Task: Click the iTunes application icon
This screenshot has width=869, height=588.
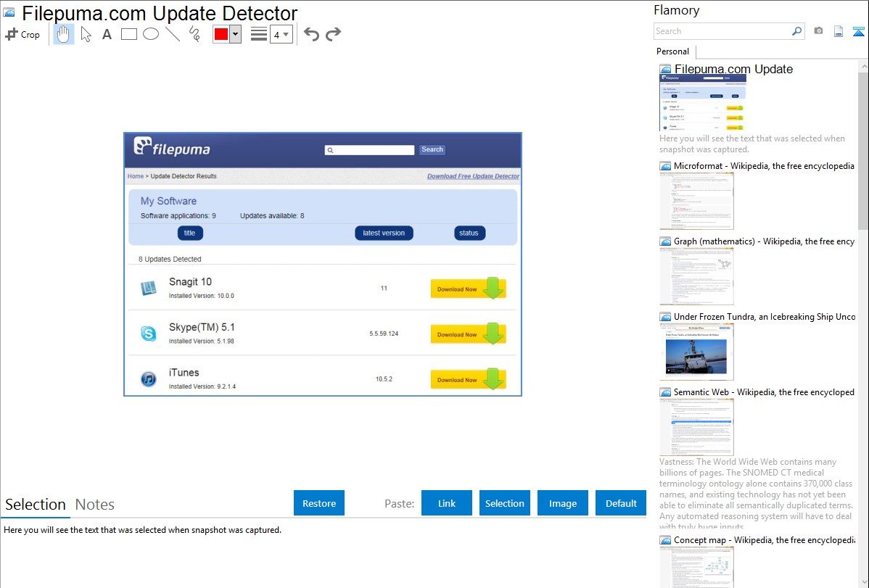Action: tap(149, 379)
